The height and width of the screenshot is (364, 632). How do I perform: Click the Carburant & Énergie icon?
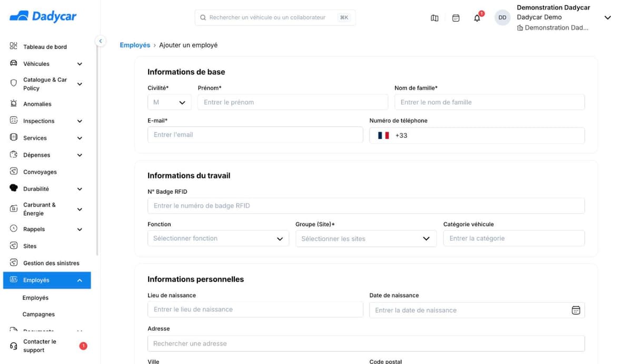14,209
